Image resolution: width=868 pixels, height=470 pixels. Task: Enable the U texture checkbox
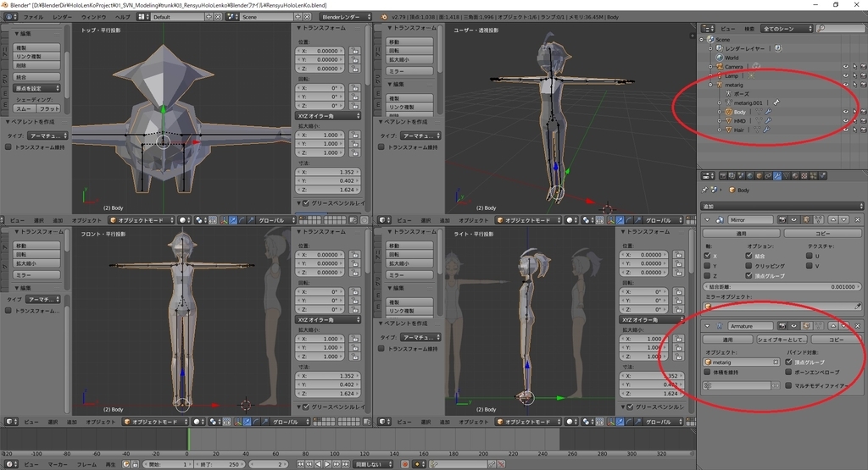(809, 256)
